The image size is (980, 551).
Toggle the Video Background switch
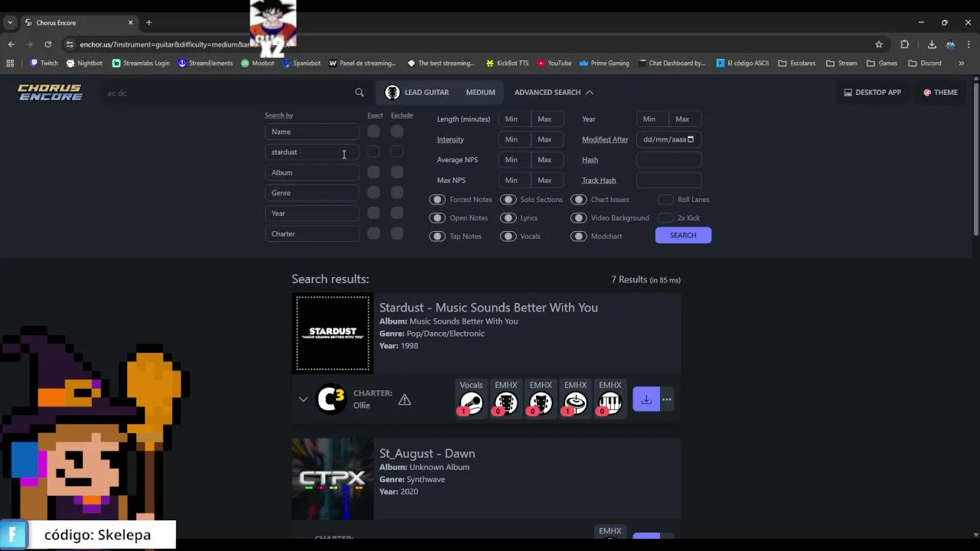point(579,218)
